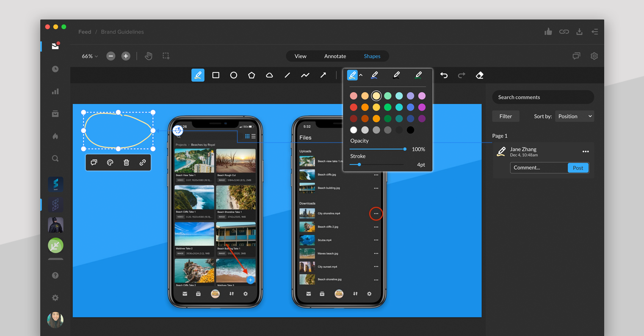Viewport: 644px width, 336px height.
Task: Open the sidebar settings gear icon
Action: (55, 298)
